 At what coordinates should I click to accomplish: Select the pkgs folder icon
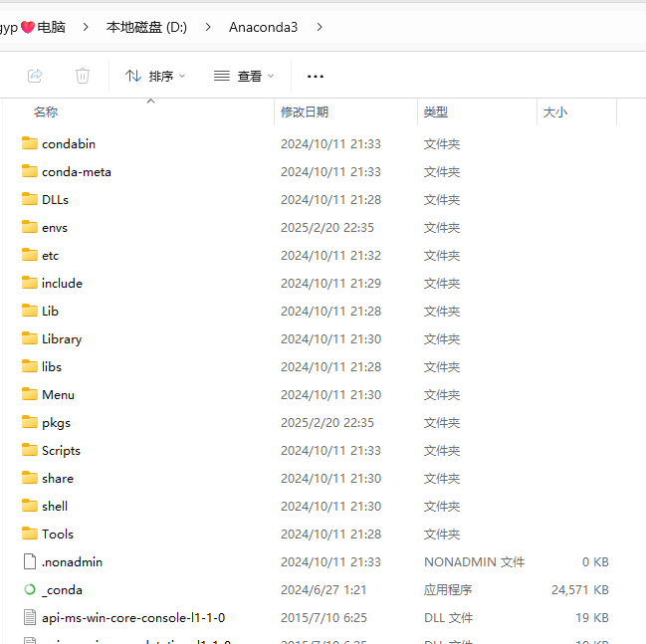(x=30, y=422)
